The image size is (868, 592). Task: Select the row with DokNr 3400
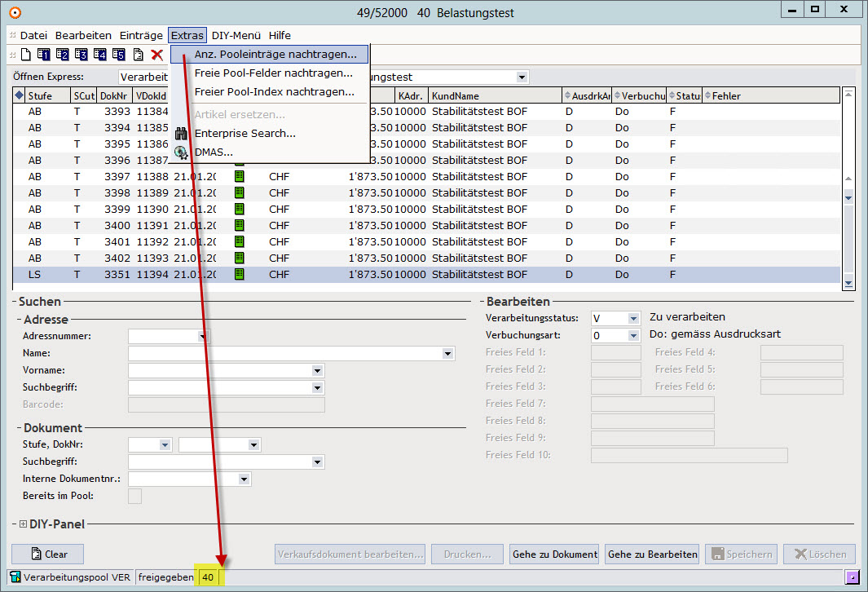click(x=426, y=225)
